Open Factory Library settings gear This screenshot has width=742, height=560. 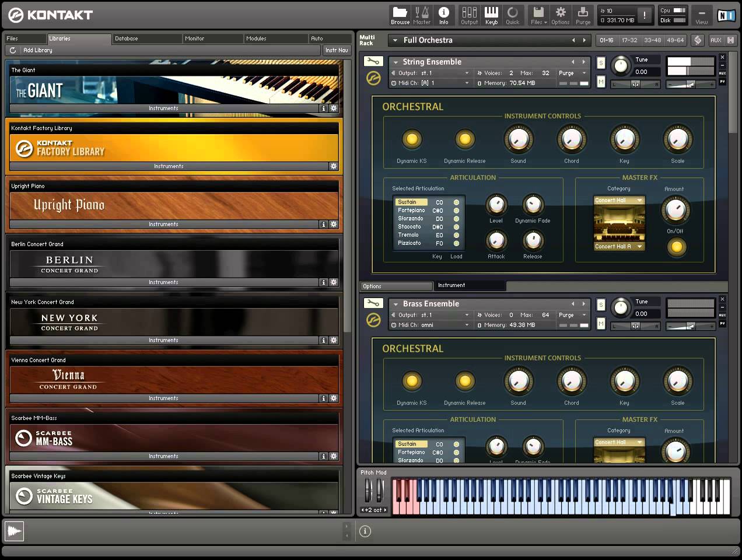[334, 166]
